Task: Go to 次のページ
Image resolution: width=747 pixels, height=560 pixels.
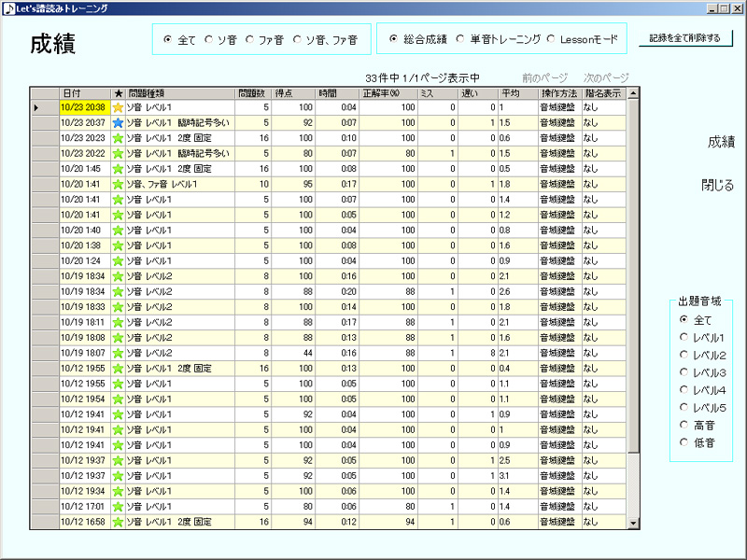Action: click(x=606, y=77)
